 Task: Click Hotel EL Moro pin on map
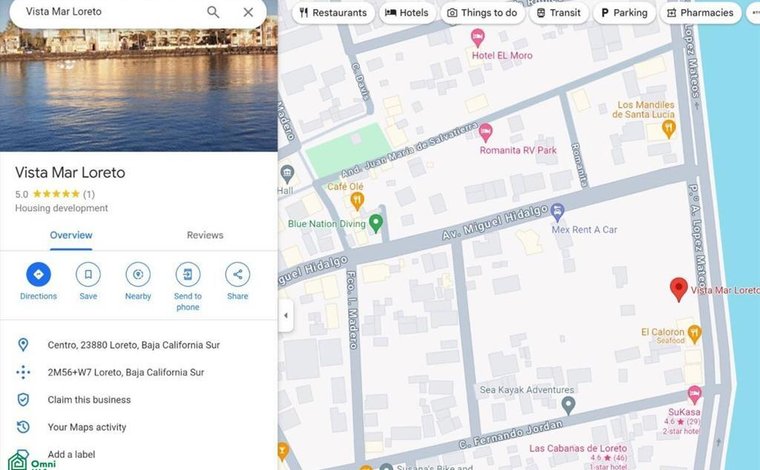477,37
